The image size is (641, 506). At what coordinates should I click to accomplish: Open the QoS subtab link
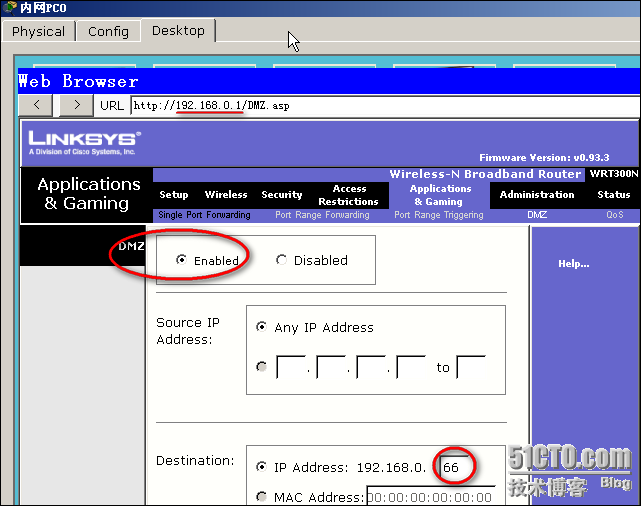[x=615, y=215]
